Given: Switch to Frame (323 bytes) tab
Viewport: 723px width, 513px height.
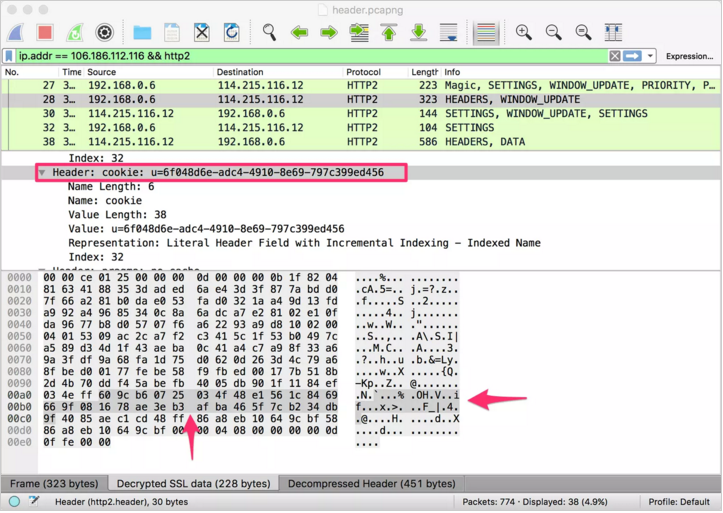Looking at the screenshot, I should 54,484.
